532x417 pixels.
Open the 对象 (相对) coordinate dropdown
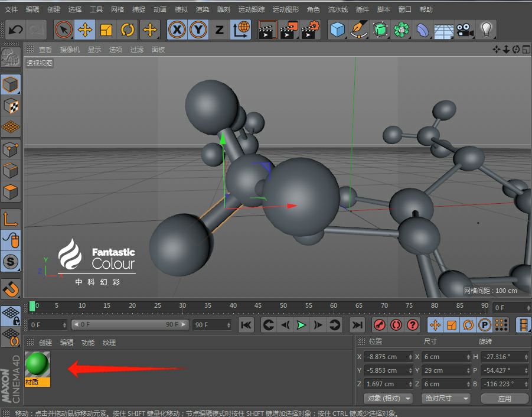(387, 399)
